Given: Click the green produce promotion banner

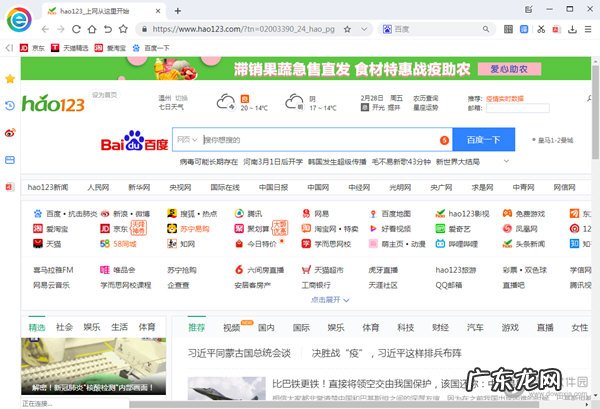Looking at the screenshot, I should click(x=306, y=68).
